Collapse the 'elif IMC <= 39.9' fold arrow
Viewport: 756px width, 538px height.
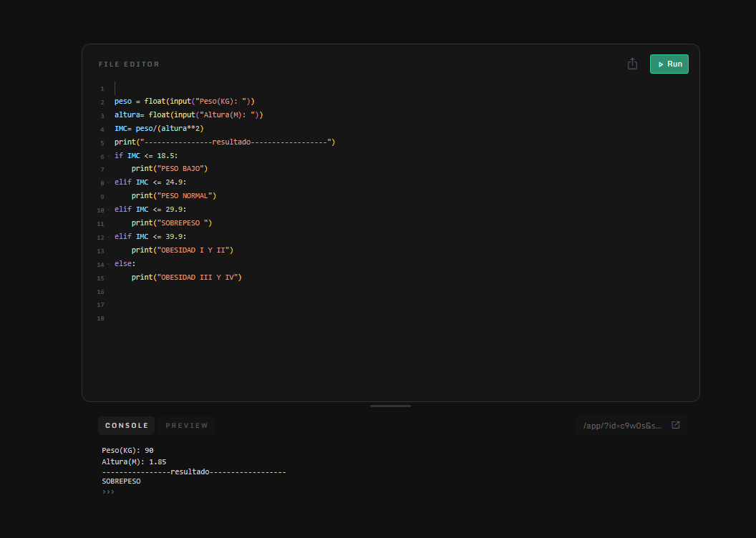coord(109,238)
